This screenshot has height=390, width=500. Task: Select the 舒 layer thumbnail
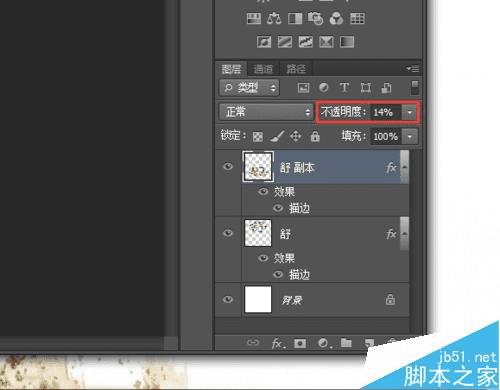258,233
